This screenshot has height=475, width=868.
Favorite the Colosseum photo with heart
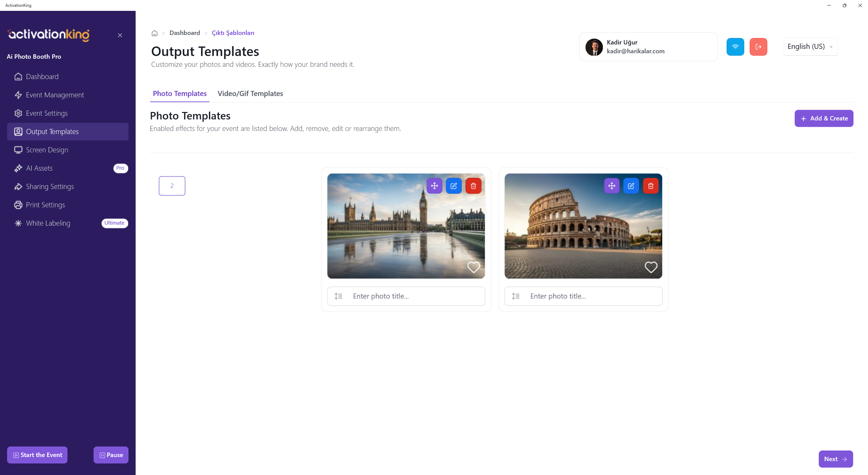click(x=651, y=267)
